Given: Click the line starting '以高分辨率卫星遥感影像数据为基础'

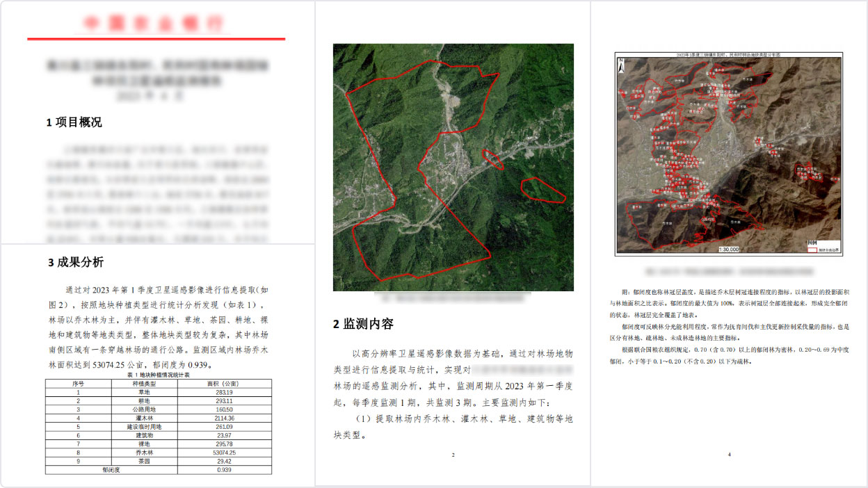Looking at the screenshot, I should (464, 353).
